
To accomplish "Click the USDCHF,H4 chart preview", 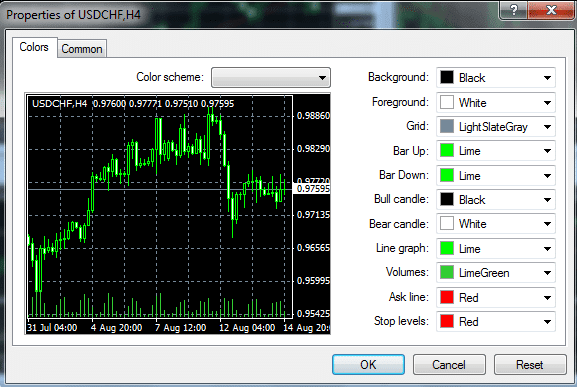I will 178,214.
